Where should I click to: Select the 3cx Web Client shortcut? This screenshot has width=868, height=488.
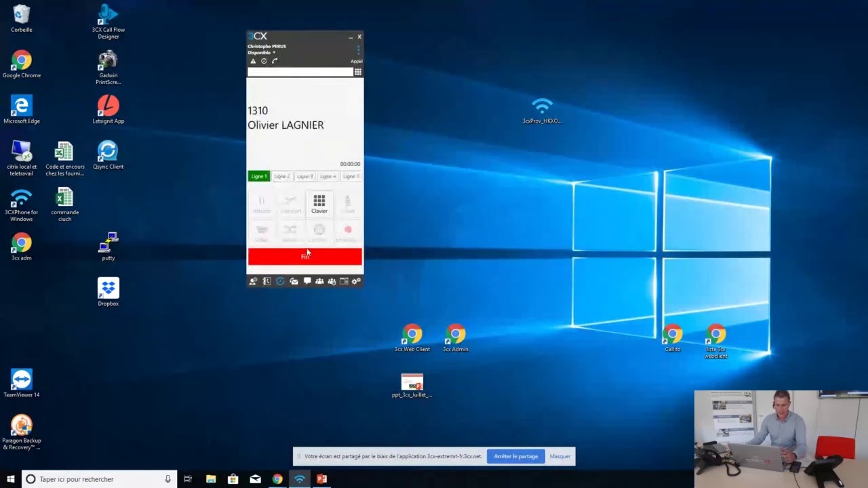coord(412,338)
